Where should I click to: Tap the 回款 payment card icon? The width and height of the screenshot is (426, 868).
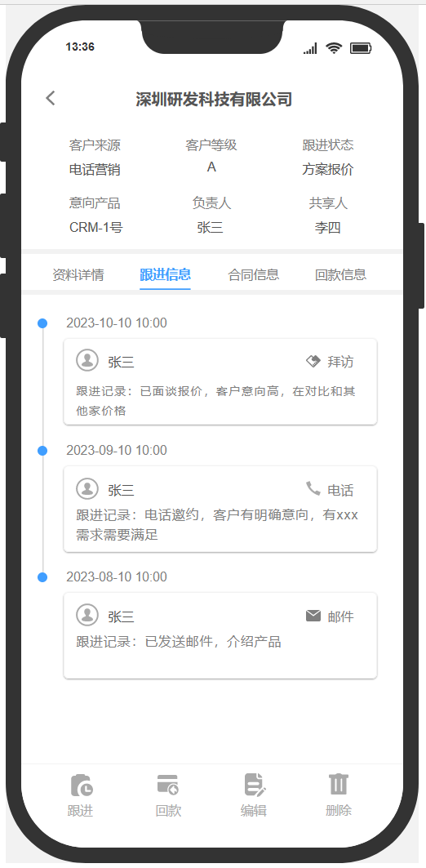(167, 785)
